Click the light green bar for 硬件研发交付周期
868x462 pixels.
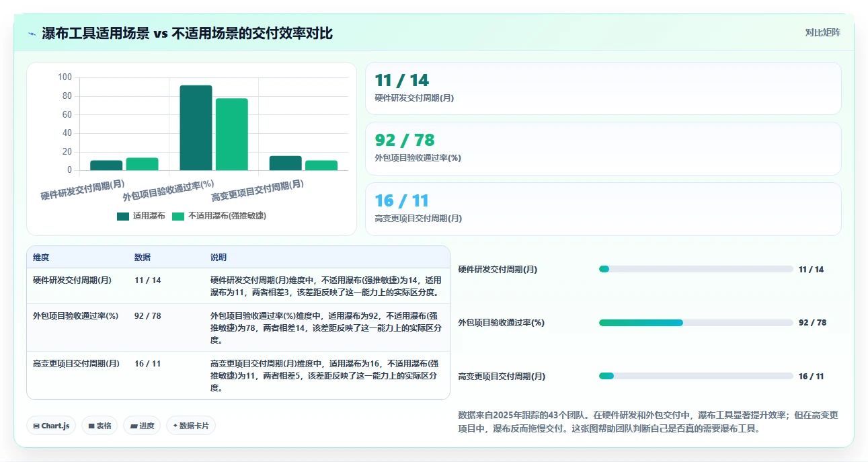(143, 164)
